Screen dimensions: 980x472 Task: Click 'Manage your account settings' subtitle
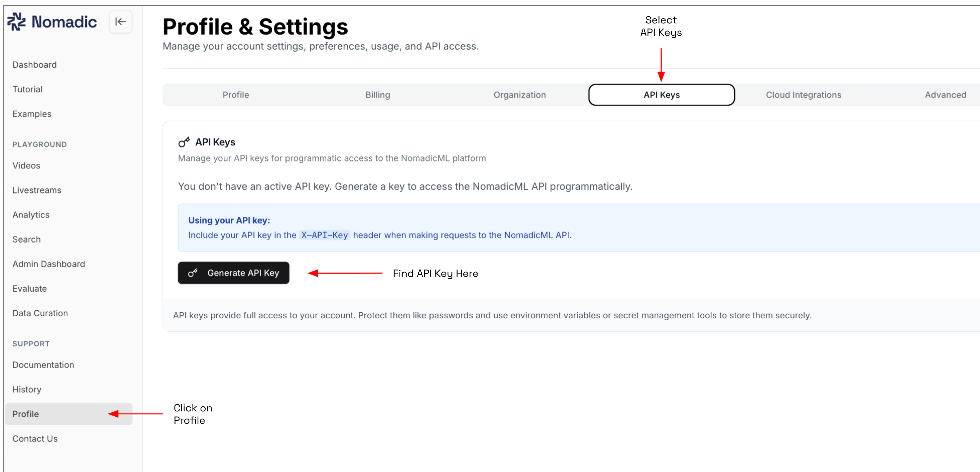321,47
